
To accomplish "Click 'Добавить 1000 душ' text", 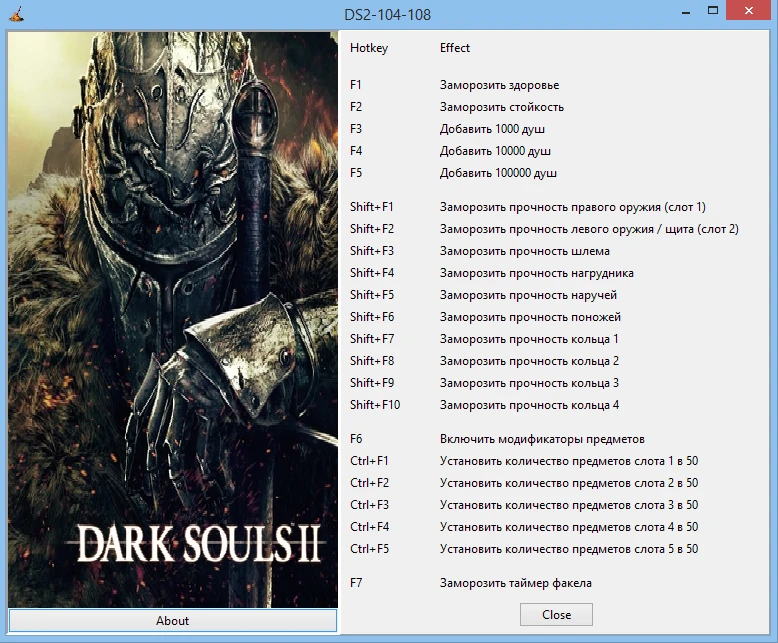I will [492, 129].
